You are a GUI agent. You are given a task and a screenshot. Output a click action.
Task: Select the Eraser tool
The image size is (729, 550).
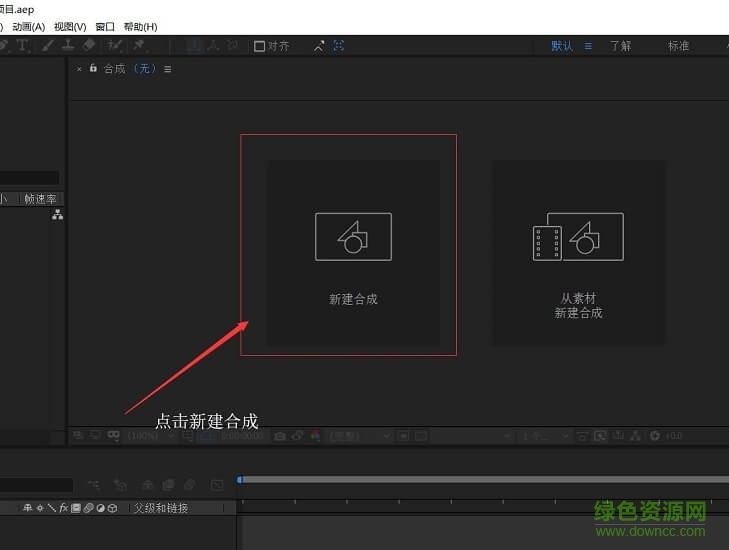(89, 46)
